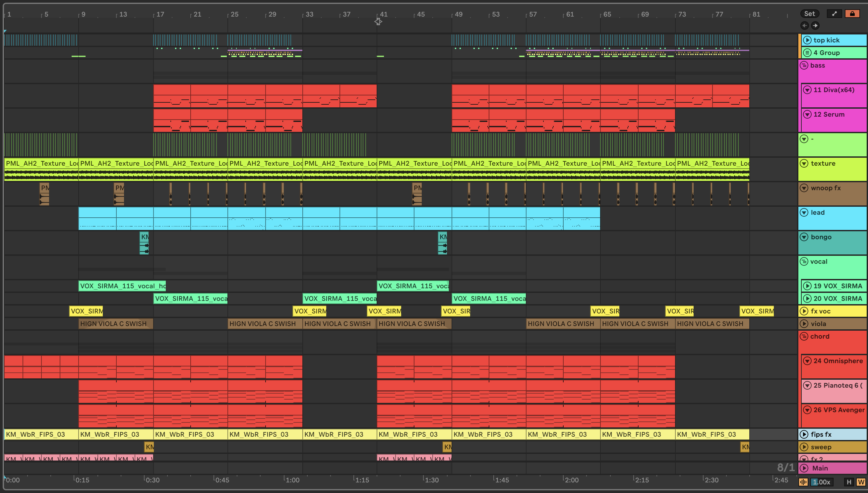Select VOX_SIRMA_115_voca clip at bar 33
868x493 pixels.
click(340, 299)
